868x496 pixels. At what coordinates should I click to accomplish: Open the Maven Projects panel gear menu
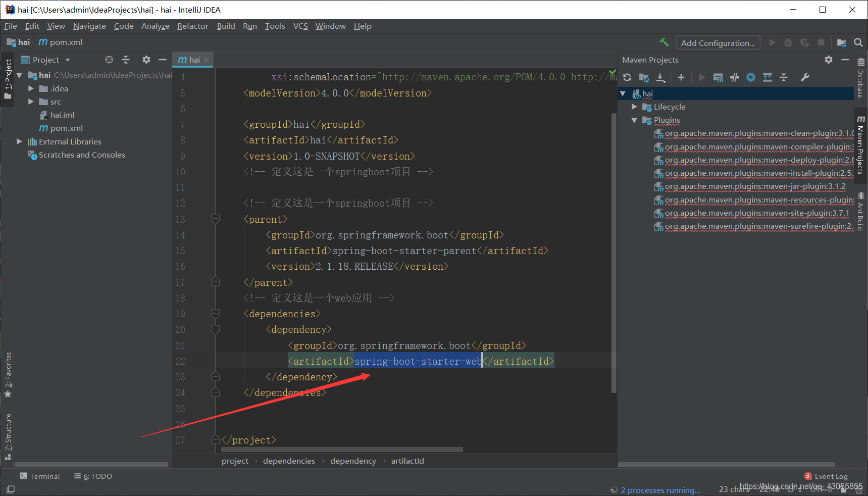point(829,60)
